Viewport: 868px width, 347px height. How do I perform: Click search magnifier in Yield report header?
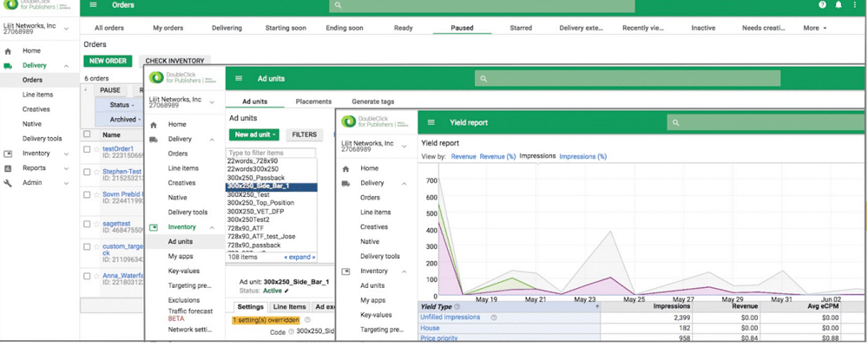pos(675,123)
